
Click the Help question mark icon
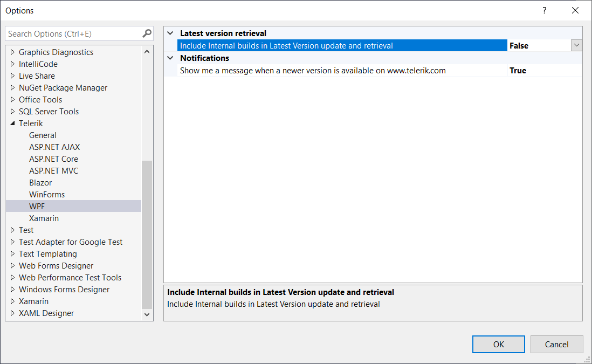coord(544,10)
